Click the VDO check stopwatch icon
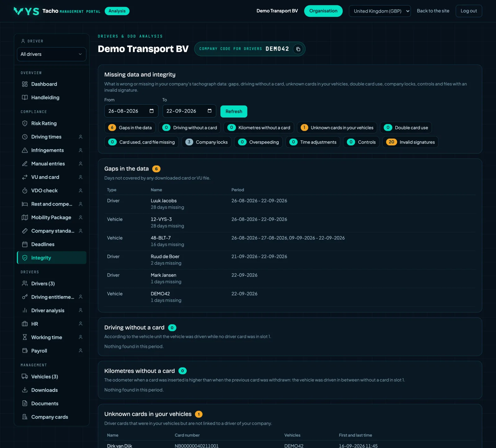 point(25,190)
